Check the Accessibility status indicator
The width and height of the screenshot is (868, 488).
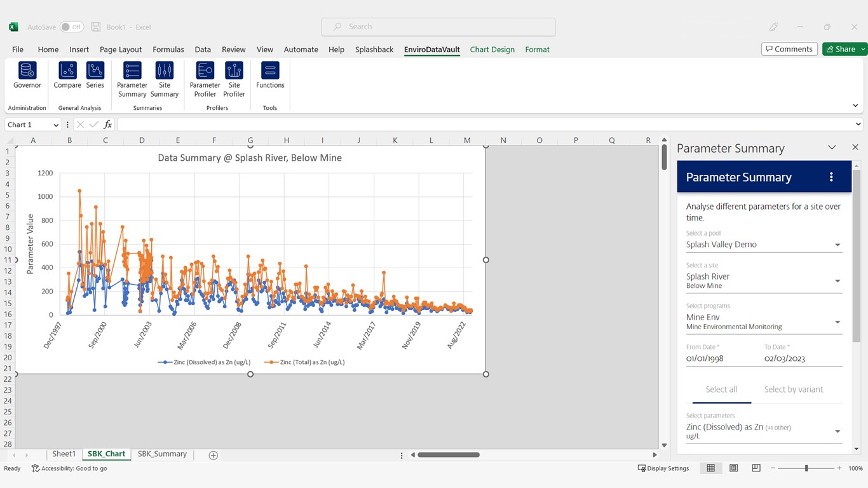click(69, 468)
